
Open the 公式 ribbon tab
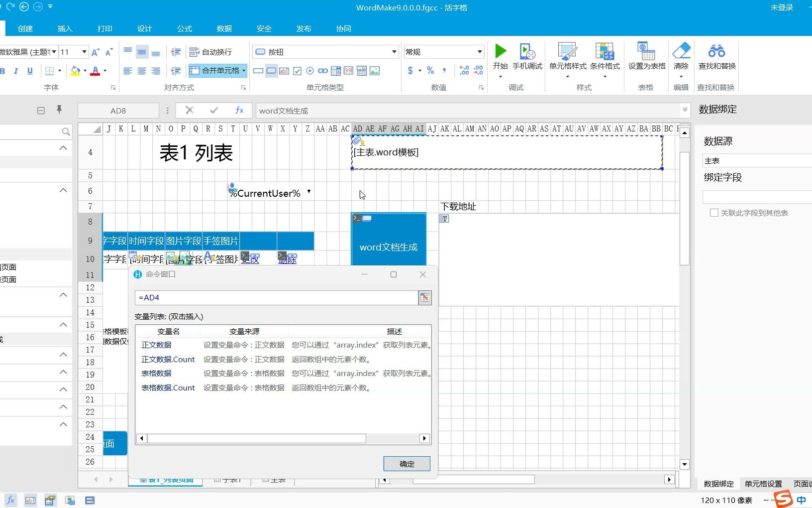click(x=185, y=28)
